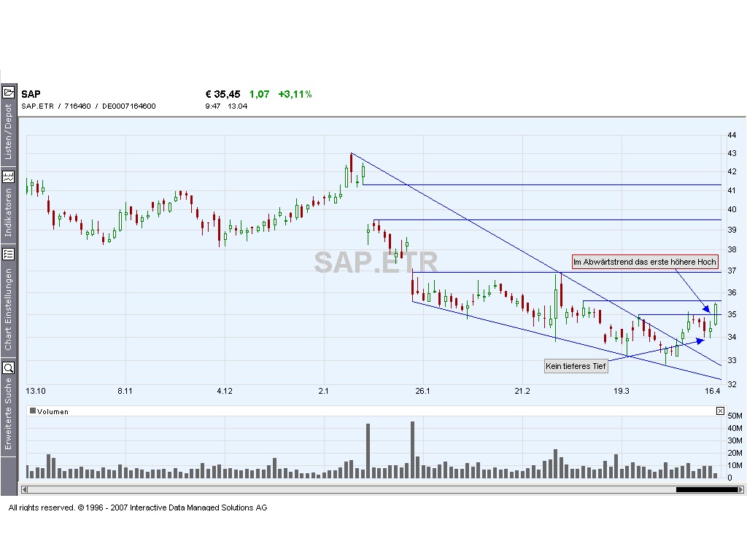Click the timestamp 9:47 13.04
Screen dimensions: 747x560
click(226, 106)
